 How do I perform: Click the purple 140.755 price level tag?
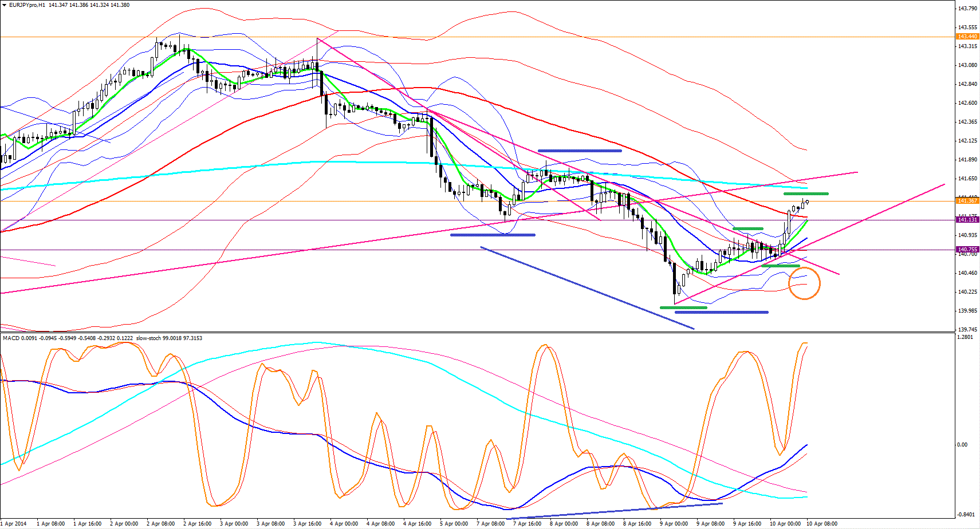coord(967,250)
